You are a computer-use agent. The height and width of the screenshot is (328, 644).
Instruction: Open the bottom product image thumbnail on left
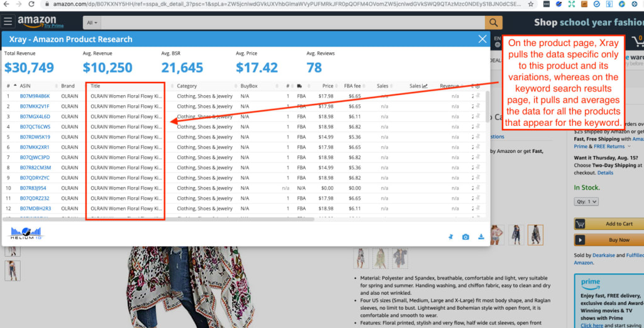click(x=13, y=271)
